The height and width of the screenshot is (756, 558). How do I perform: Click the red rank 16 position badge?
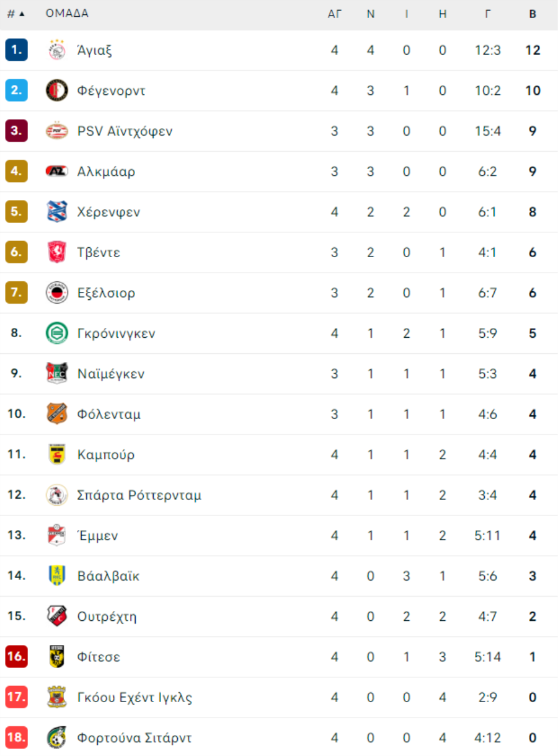(x=16, y=657)
